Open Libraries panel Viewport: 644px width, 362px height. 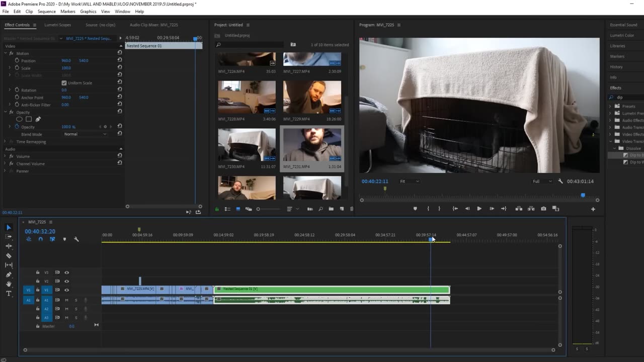coord(617,46)
